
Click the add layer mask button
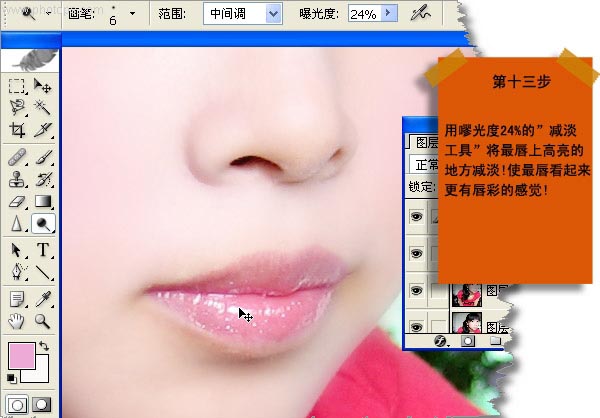467,341
